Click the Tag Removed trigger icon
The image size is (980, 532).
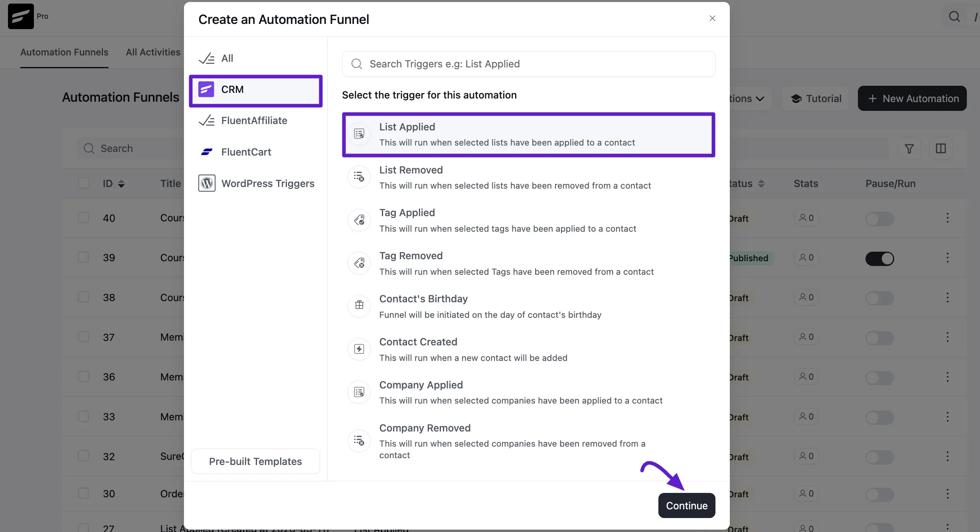[359, 263]
